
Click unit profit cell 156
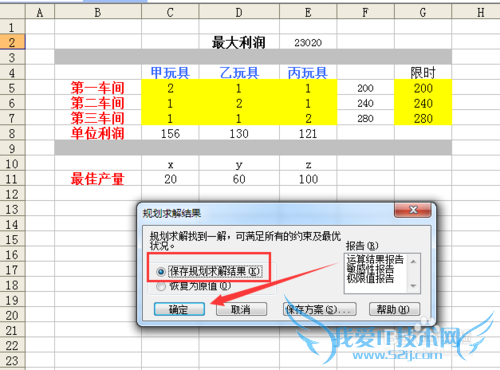(x=170, y=134)
